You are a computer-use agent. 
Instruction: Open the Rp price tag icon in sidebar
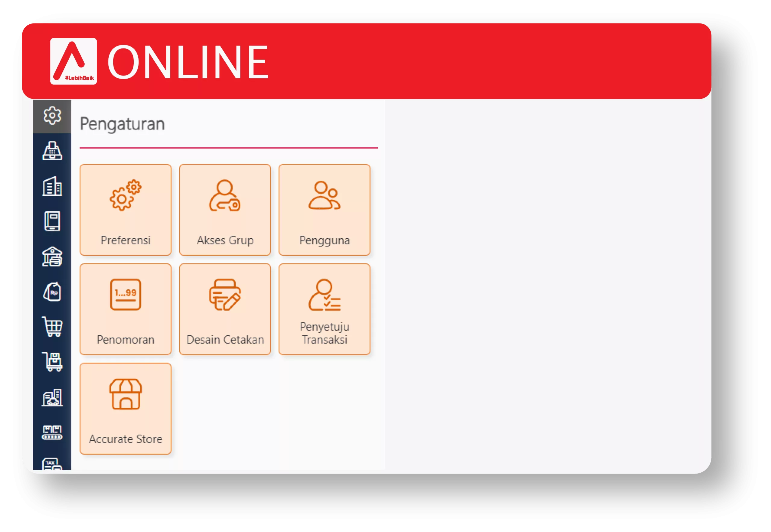click(52, 292)
